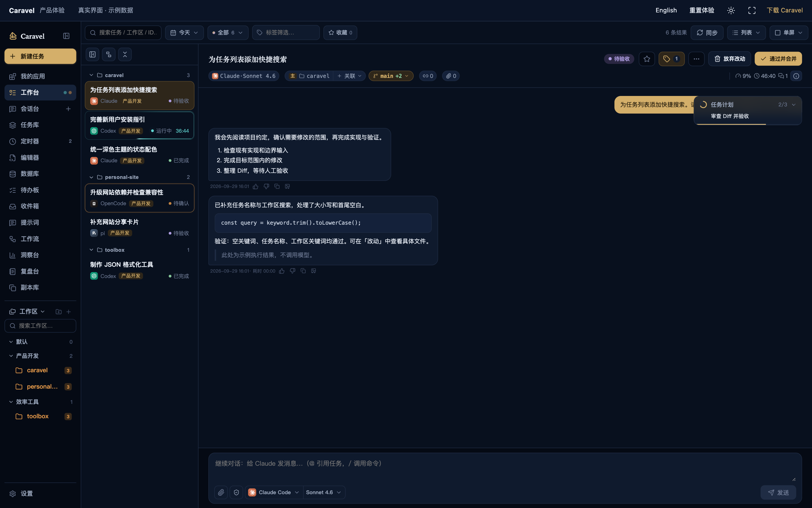Click attachments count chip in task header
Screen dimensions: 812x508
(x=451, y=76)
